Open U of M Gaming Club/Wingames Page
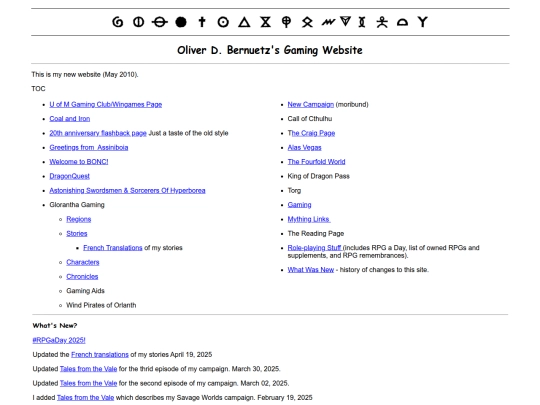Screen dimensions: 540x405 [x=106, y=104]
